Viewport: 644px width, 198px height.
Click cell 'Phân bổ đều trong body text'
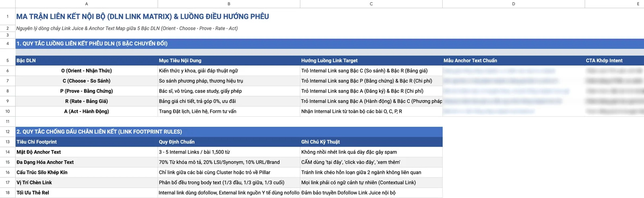click(x=229, y=183)
